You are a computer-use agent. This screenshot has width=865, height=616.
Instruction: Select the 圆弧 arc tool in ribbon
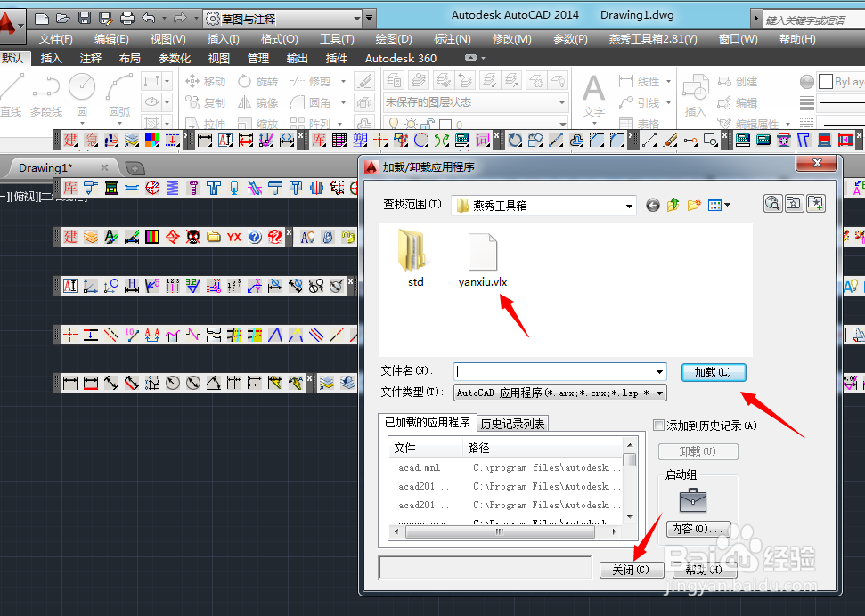click(x=119, y=95)
